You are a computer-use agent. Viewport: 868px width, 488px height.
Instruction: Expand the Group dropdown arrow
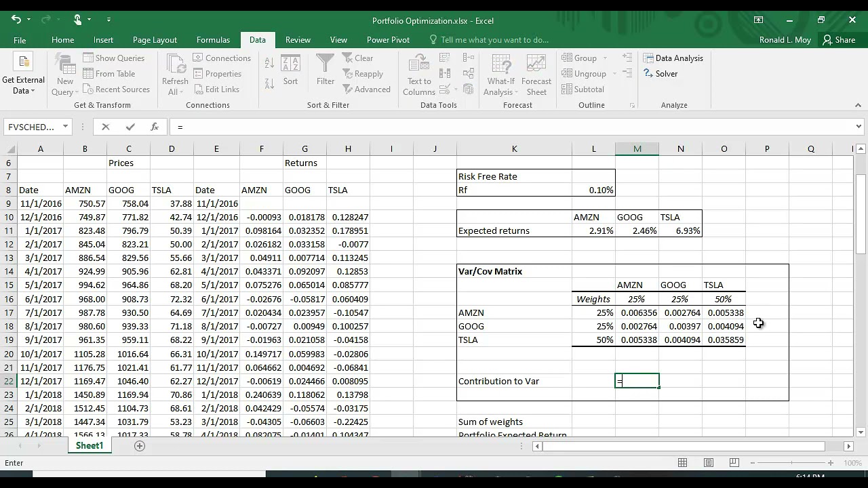(606, 58)
